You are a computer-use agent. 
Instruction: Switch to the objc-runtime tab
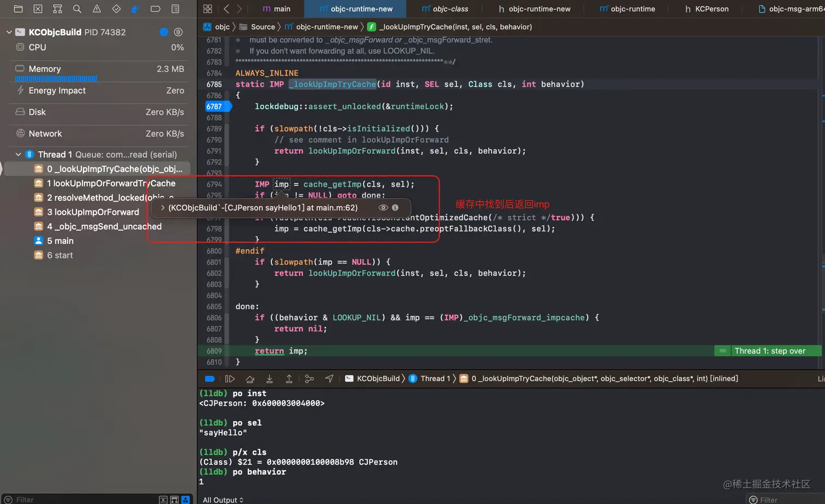tap(627, 9)
